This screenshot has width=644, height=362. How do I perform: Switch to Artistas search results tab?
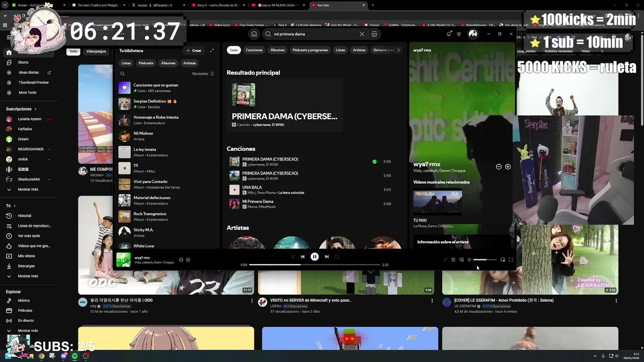[359, 50]
